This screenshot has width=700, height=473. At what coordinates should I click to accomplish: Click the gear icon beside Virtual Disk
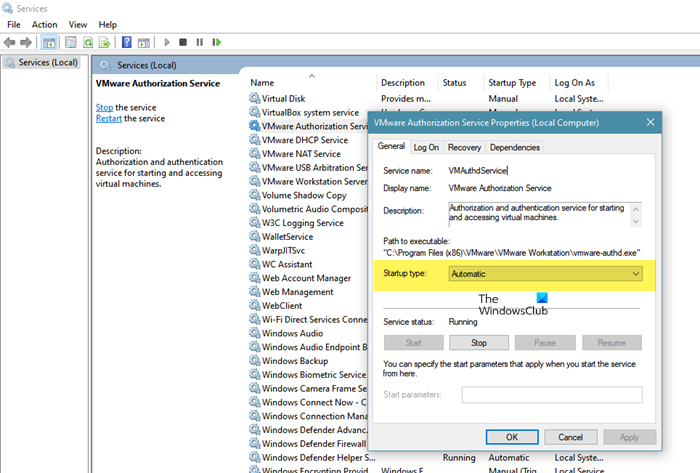254,98
